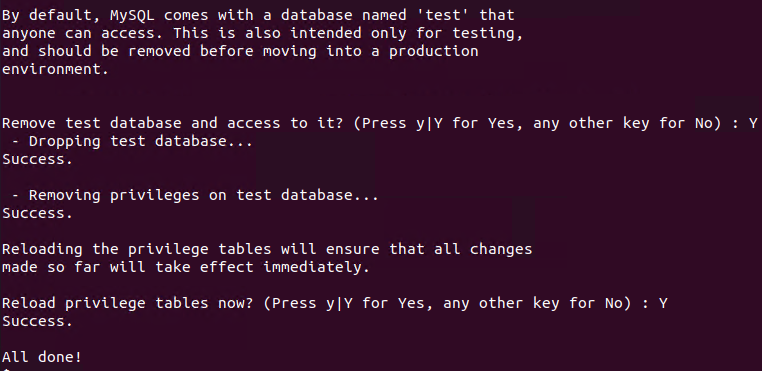Click the shell prompt at terminal bottom
The image size is (762, 371).
(6, 369)
